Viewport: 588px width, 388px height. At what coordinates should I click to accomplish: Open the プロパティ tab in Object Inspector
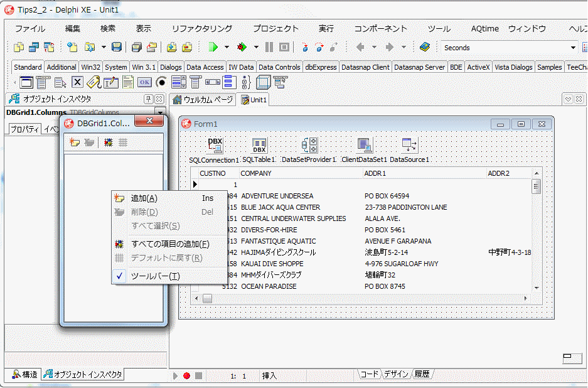click(24, 129)
